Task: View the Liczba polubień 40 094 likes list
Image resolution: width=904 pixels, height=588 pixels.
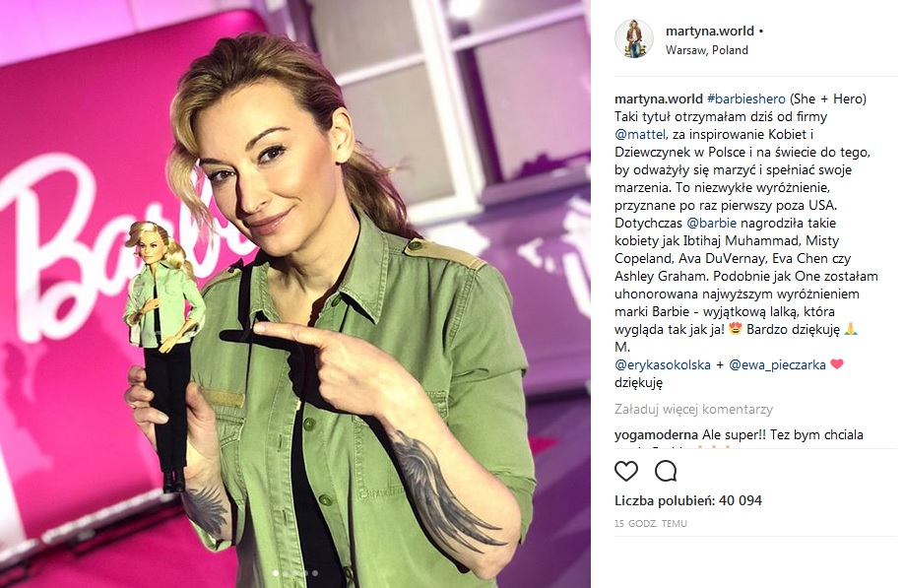Action: (x=688, y=500)
